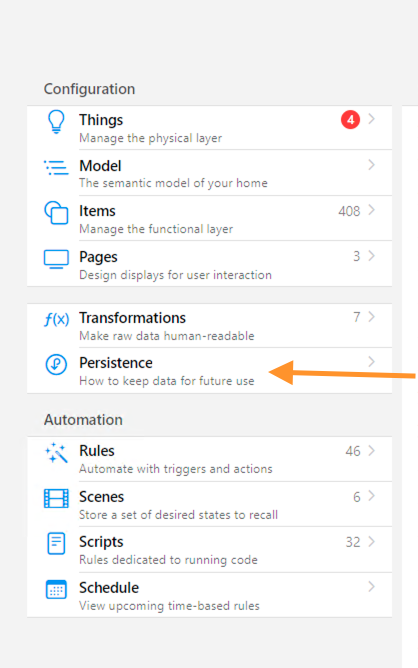418x668 pixels.
Task: Click the Items overlapping squares icon
Action: 56,213
